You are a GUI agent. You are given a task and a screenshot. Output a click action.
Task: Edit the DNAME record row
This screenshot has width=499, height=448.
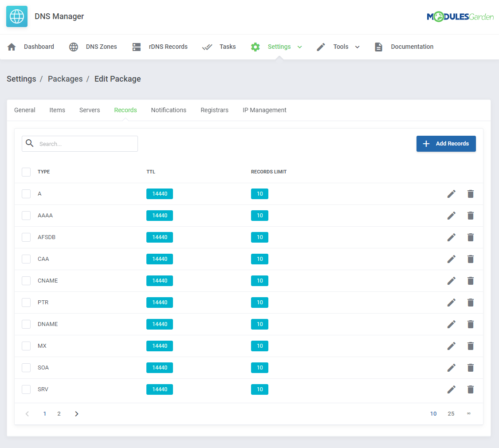pos(451,324)
